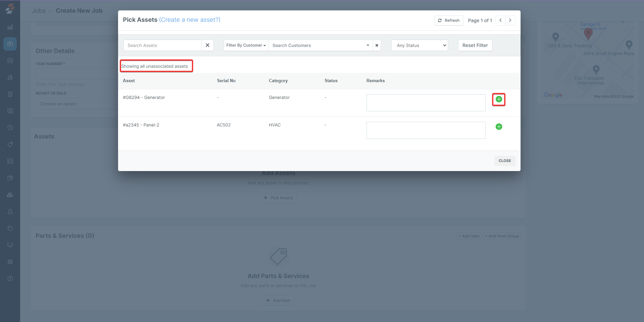Click the 'Status' column header
This screenshot has height=322, width=644.
[x=331, y=81]
